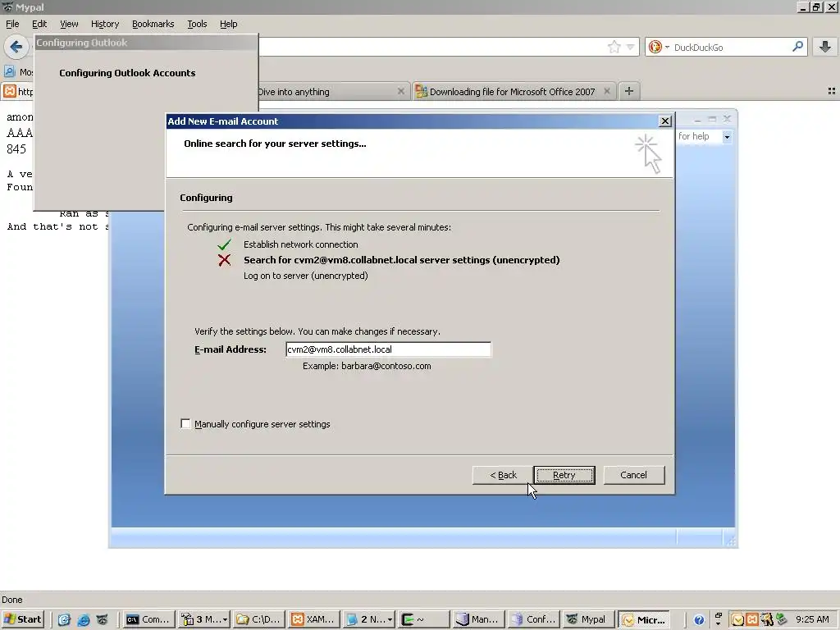The height and width of the screenshot is (630, 840).
Task: Click the search magnifier icon
Action: [x=797, y=47]
